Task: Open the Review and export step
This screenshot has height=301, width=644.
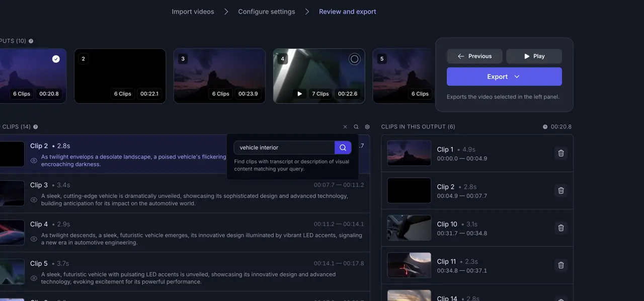Action: (348, 12)
